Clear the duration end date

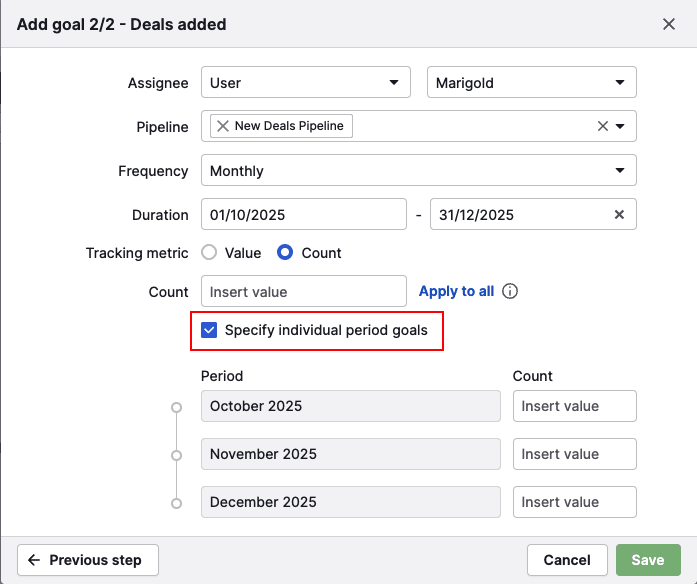[619, 214]
